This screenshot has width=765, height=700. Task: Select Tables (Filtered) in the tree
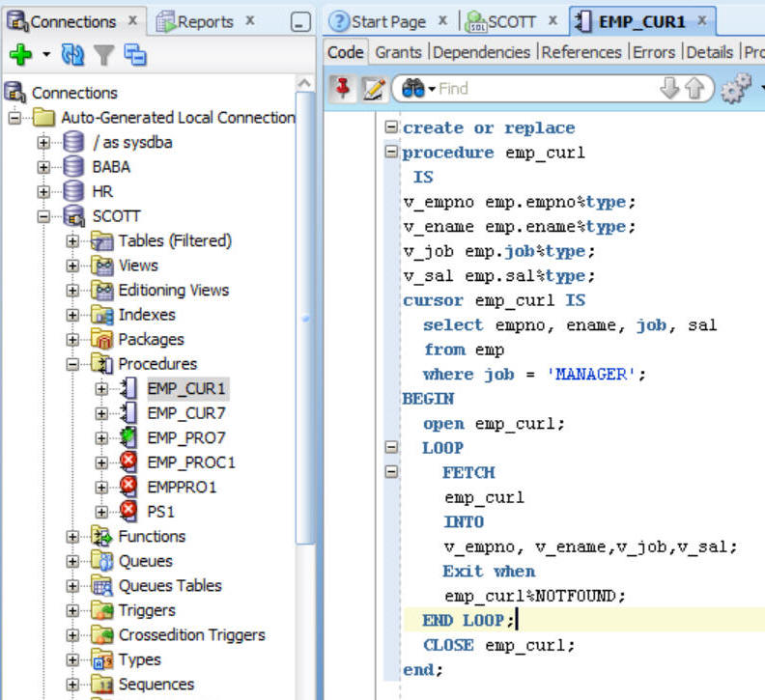point(174,240)
